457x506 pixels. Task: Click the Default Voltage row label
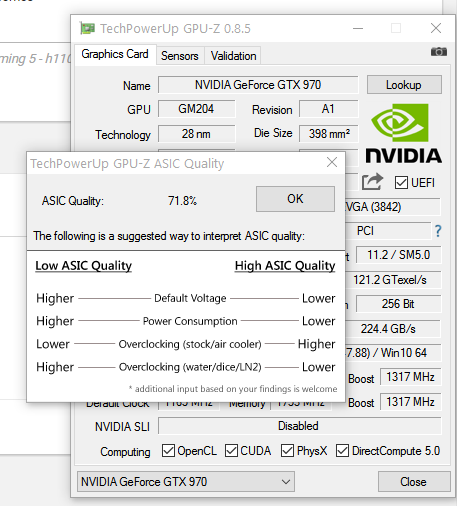coord(190,298)
